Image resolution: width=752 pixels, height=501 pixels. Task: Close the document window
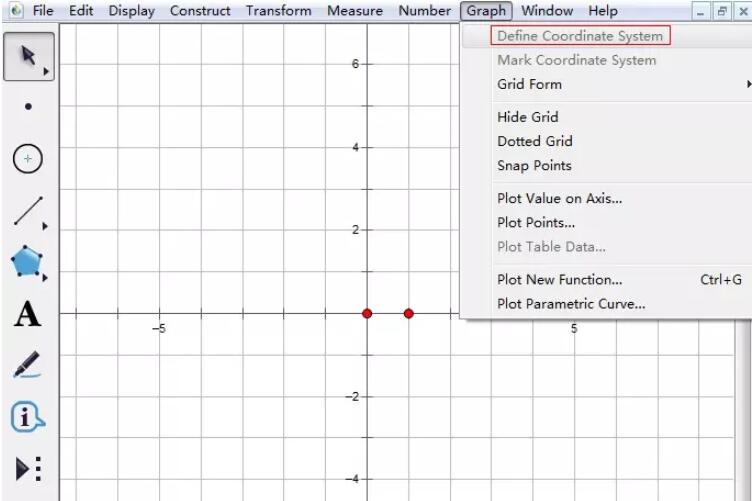click(x=742, y=12)
